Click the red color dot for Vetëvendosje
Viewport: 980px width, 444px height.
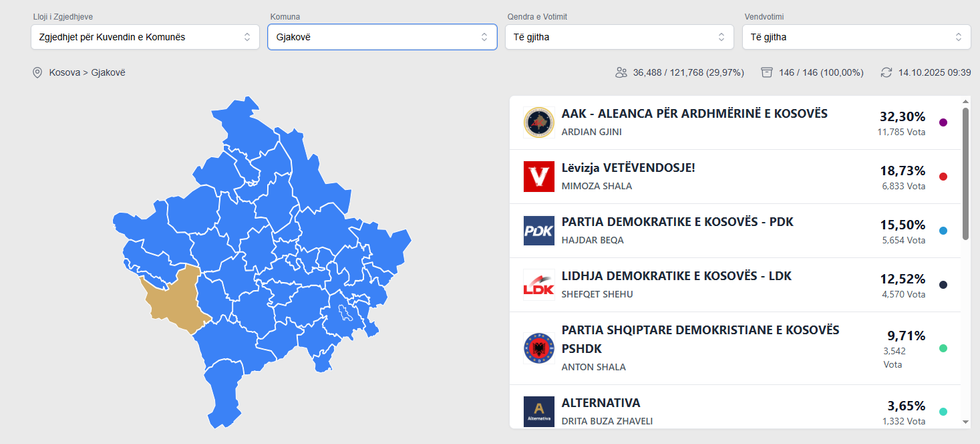click(943, 177)
